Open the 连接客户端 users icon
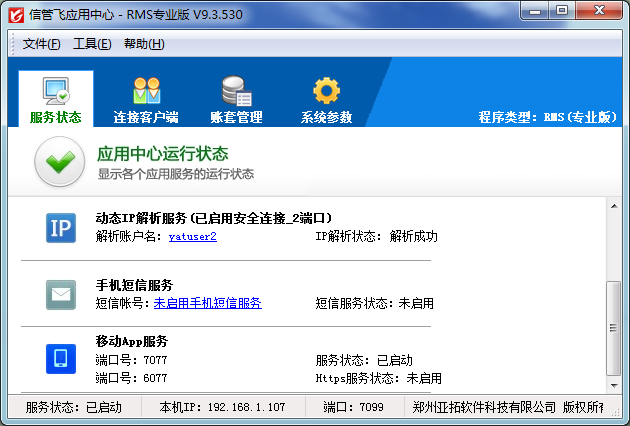630x426 pixels. pyautogui.click(x=146, y=91)
